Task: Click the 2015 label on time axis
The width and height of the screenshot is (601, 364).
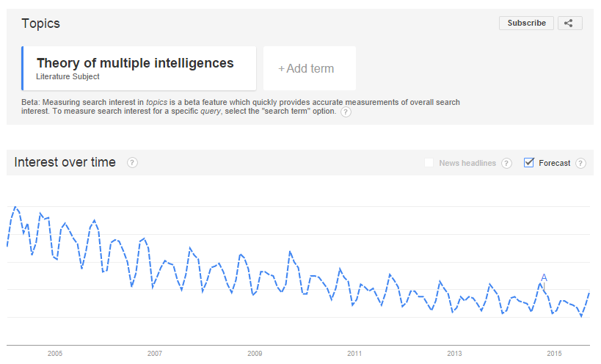Action: [x=554, y=354]
